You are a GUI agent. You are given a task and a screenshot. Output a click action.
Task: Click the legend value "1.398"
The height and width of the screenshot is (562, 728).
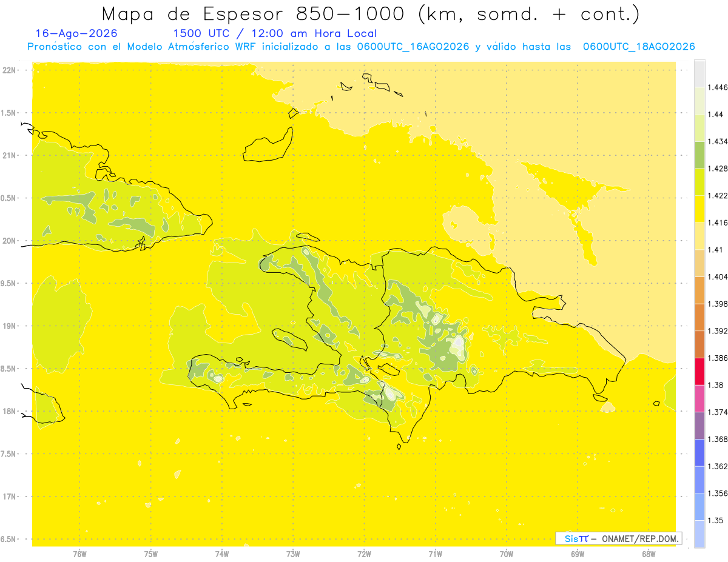(718, 304)
